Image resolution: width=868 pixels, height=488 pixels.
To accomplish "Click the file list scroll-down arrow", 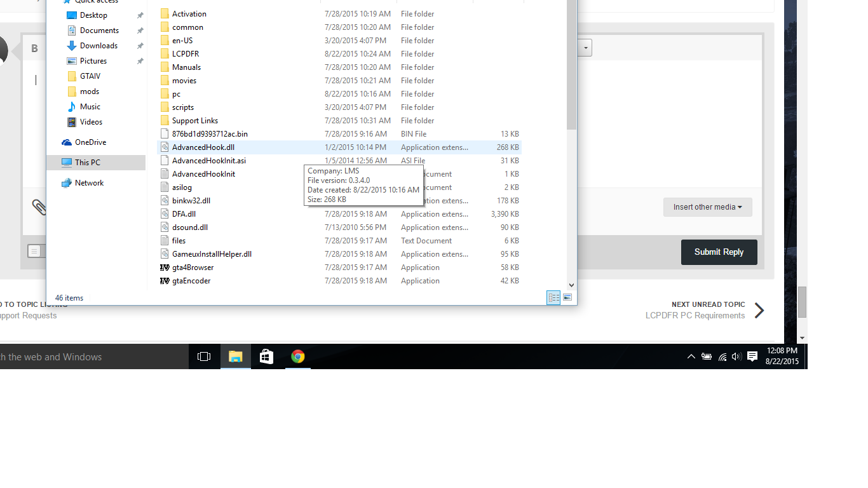I will tap(571, 285).
